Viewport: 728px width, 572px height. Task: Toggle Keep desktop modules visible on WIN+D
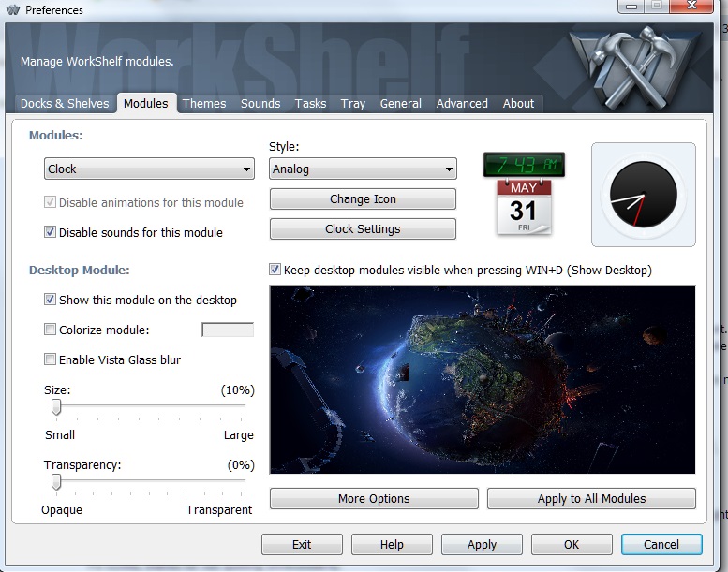275,270
